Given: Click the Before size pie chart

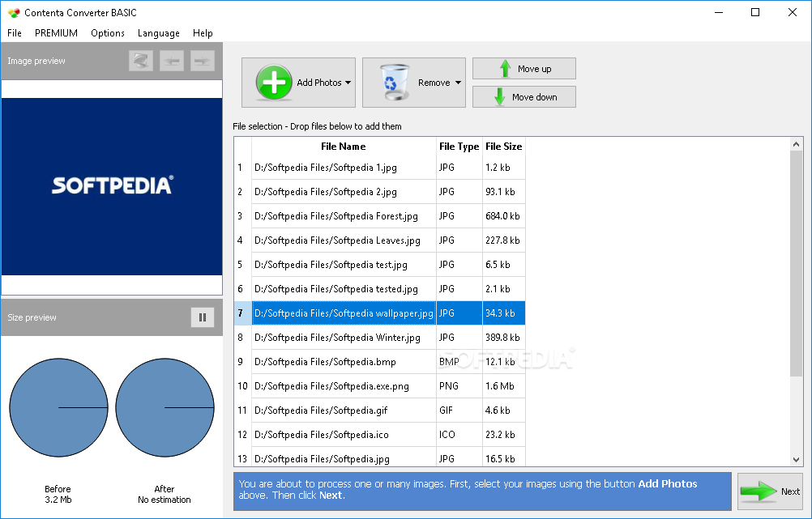Looking at the screenshot, I should coord(58,408).
